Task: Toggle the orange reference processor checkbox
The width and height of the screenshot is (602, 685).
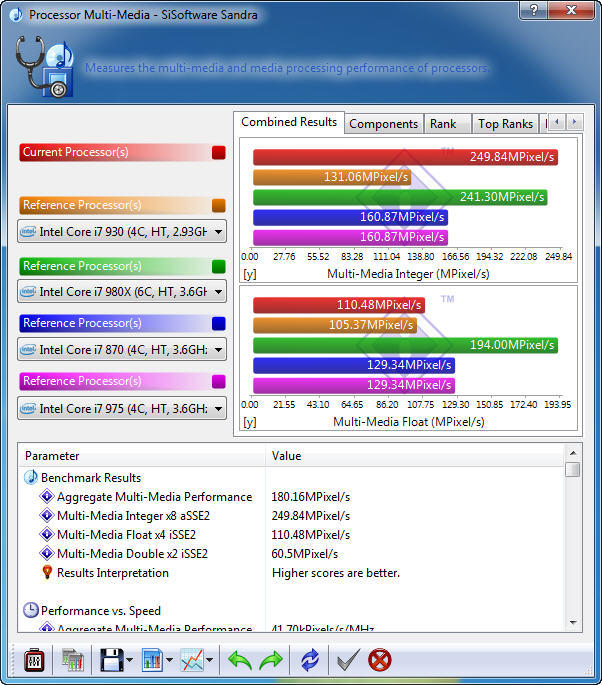Action: [218, 205]
